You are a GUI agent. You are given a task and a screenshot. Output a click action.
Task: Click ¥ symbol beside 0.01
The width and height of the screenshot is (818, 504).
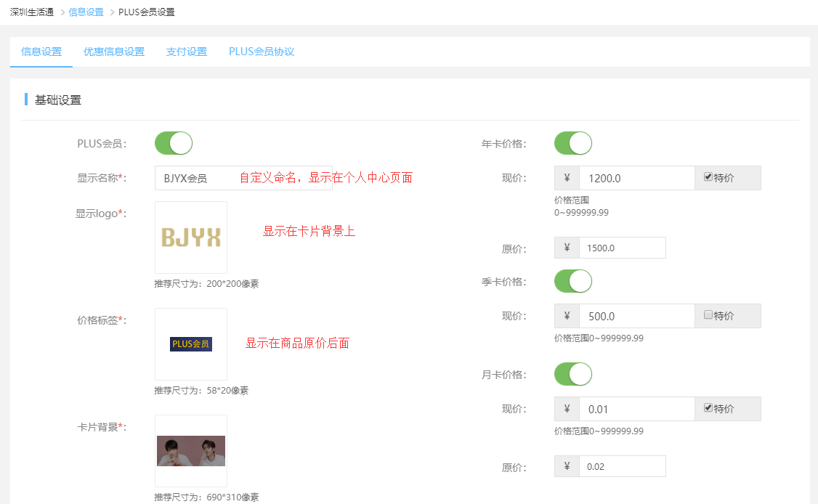click(x=567, y=409)
